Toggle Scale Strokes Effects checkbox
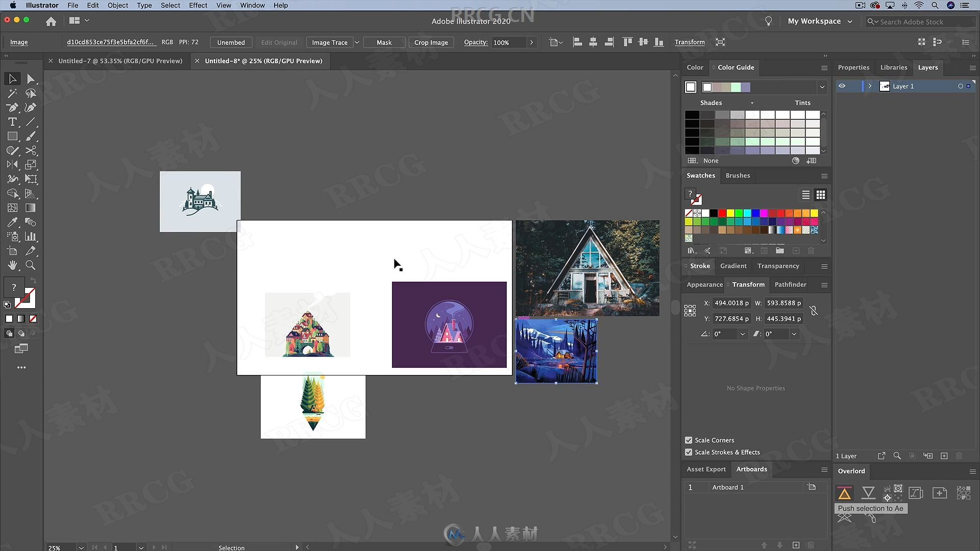The height and width of the screenshot is (551, 980). 689,452
